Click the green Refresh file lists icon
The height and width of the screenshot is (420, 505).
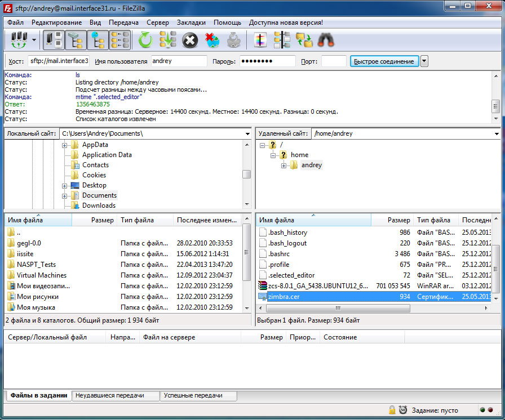click(146, 40)
